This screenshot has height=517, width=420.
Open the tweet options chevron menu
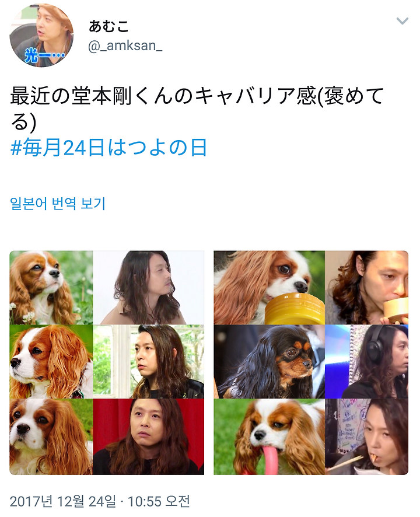(402, 22)
